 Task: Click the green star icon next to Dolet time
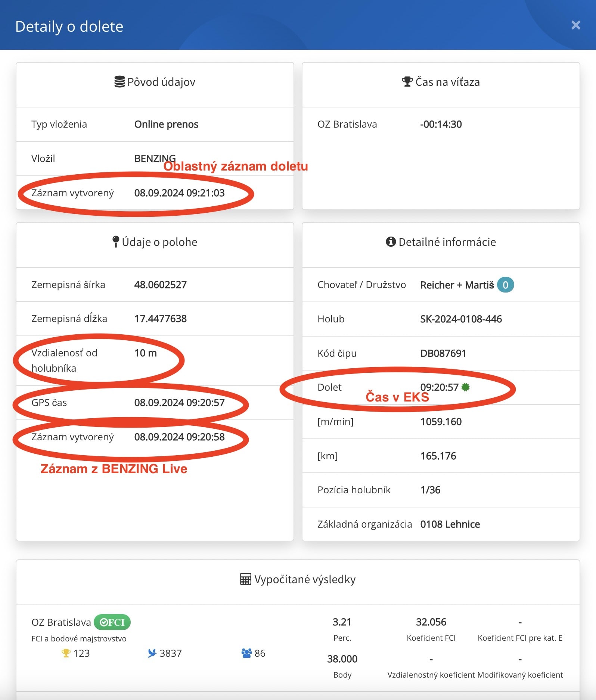465,387
